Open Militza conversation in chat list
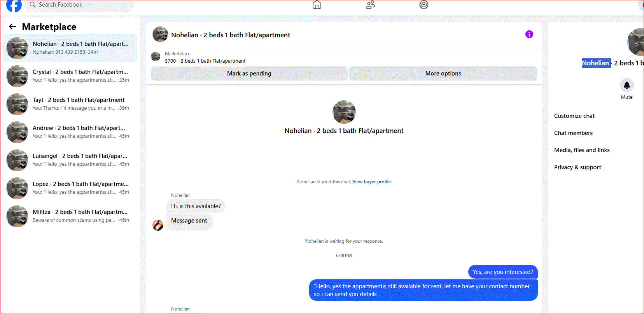644x314 pixels. click(70, 216)
